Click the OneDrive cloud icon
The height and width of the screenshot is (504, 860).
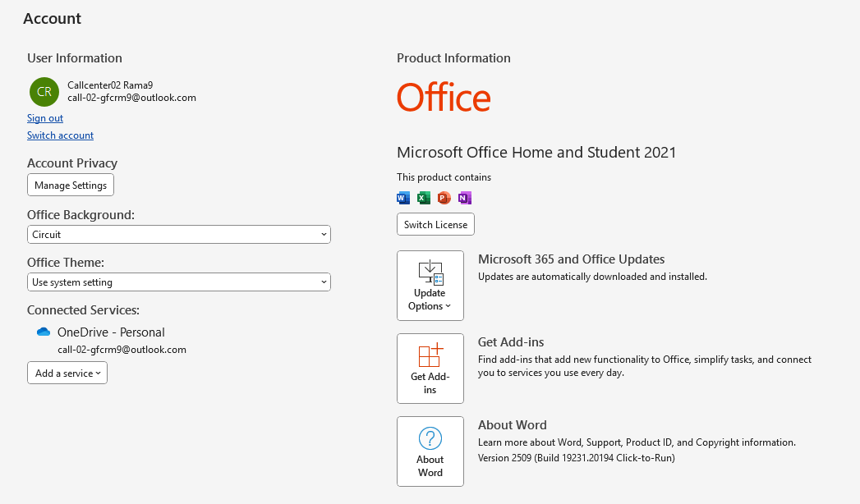point(44,332)
